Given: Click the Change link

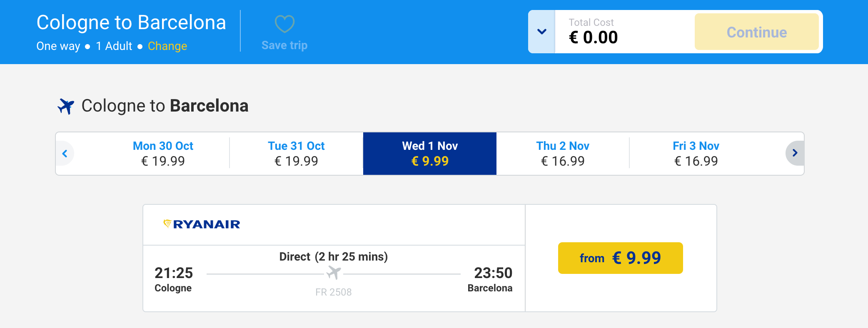Looking at the screenshot, I should 167,46.
